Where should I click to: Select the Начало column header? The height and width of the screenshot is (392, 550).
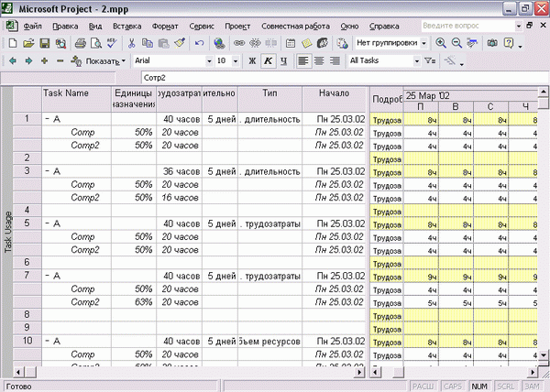point(334,100)
